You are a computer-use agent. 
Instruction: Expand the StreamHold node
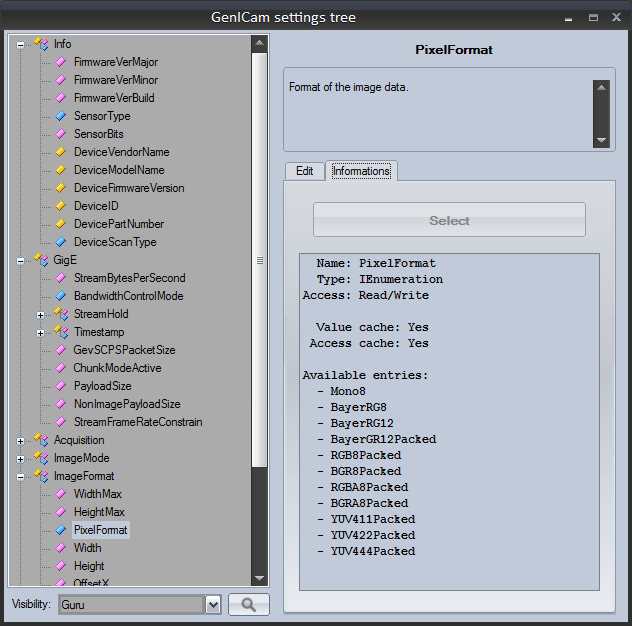pos(40,314)
